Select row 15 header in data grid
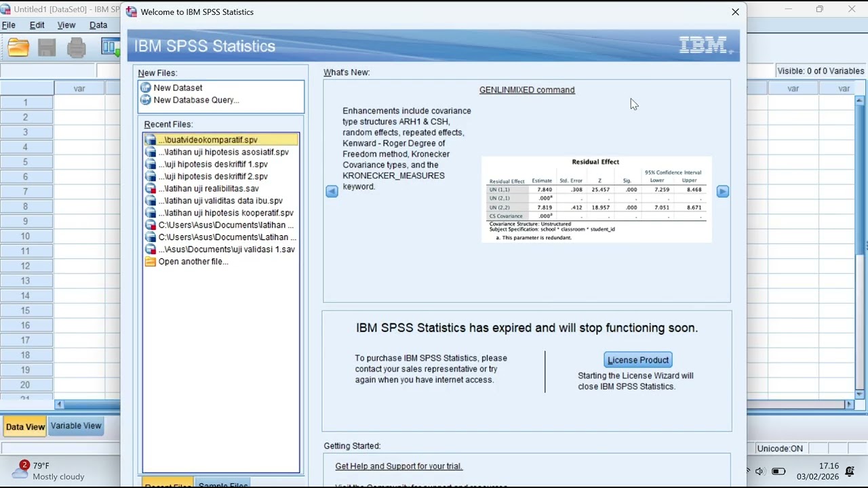The image size is (868, 488). (26, 310)
